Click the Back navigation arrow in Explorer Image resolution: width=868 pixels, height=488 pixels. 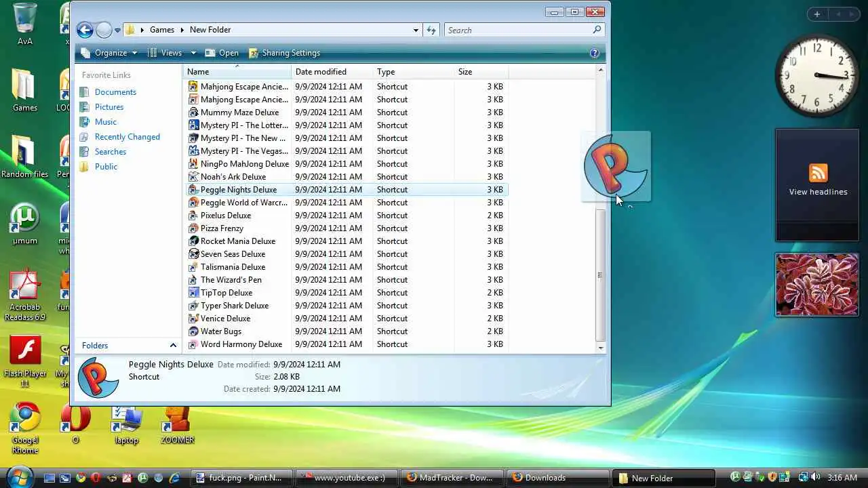coord(85,30)
